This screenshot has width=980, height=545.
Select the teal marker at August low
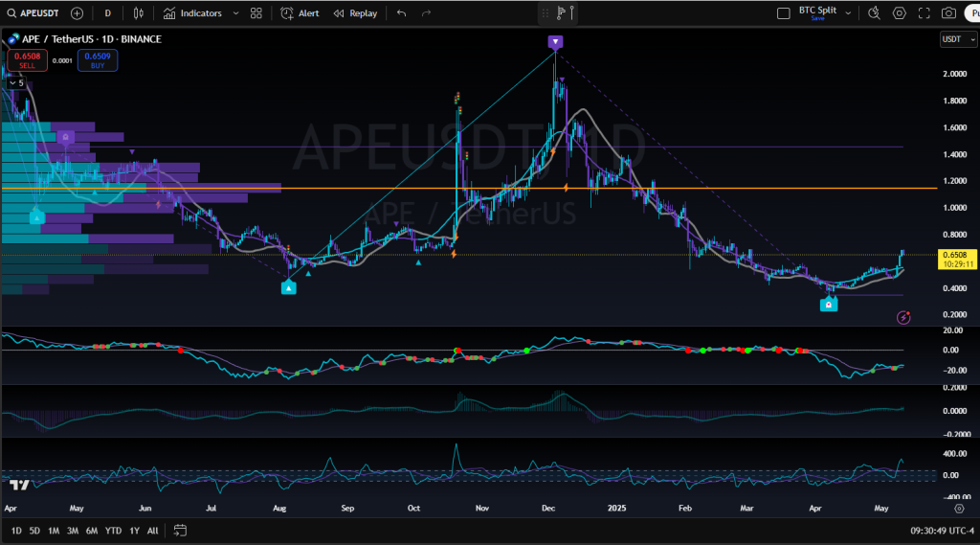(288, 287)
